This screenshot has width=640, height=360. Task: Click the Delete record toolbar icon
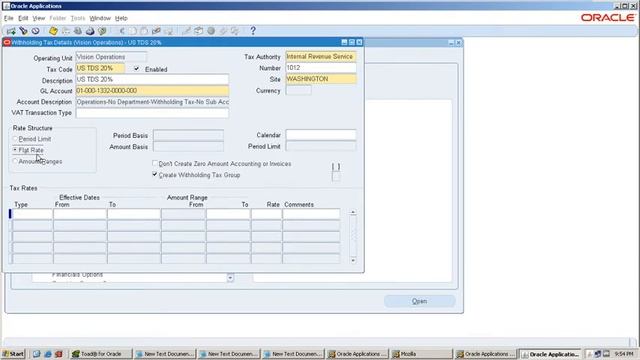pos(169,31)
